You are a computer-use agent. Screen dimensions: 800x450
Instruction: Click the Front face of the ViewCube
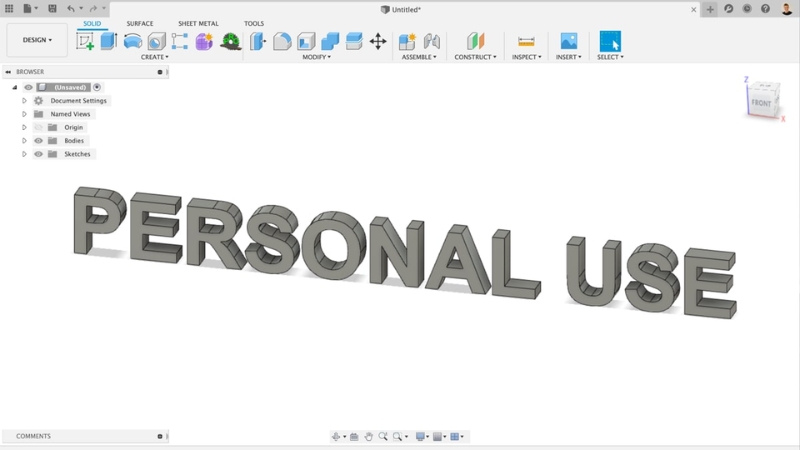click(761, 103)
